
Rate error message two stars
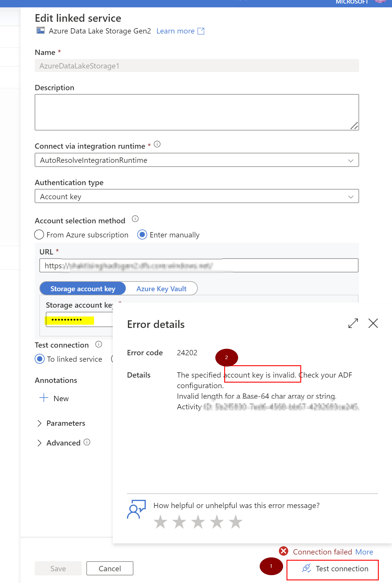click(179, 522)
